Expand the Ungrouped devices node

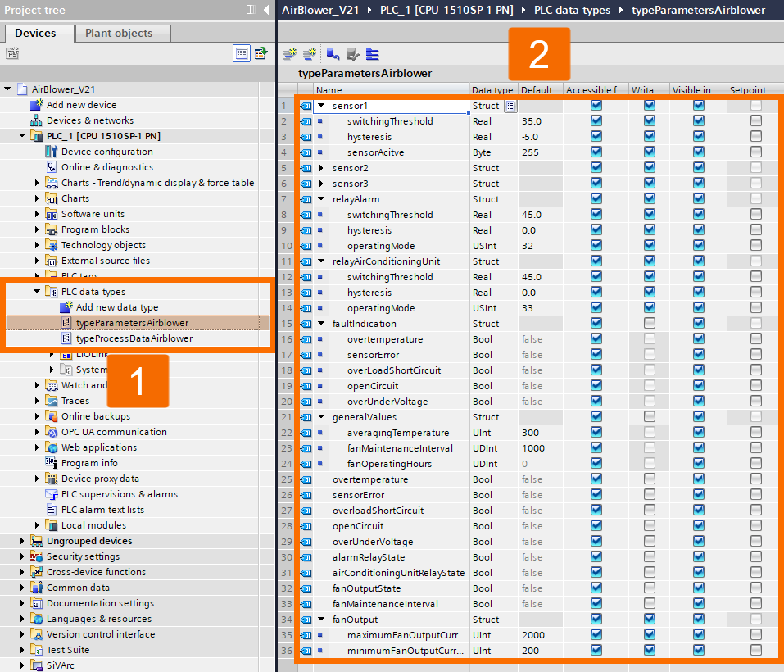pyautogui.click(x=21, y=541)
